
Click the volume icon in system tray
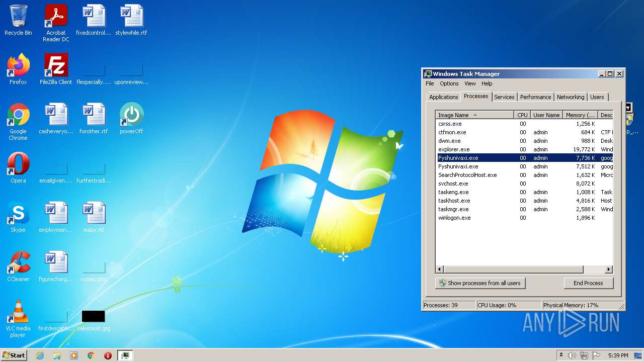(x=572, y=355)
